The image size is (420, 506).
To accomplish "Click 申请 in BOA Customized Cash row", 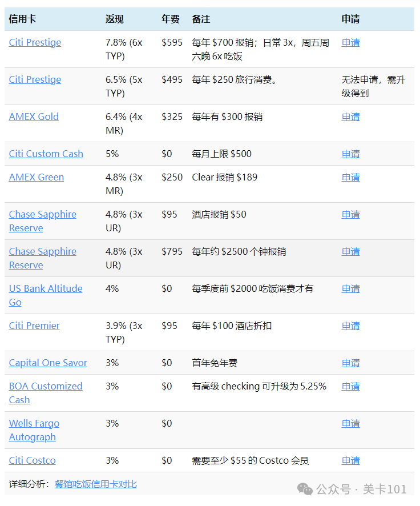I will coord(351,386).
